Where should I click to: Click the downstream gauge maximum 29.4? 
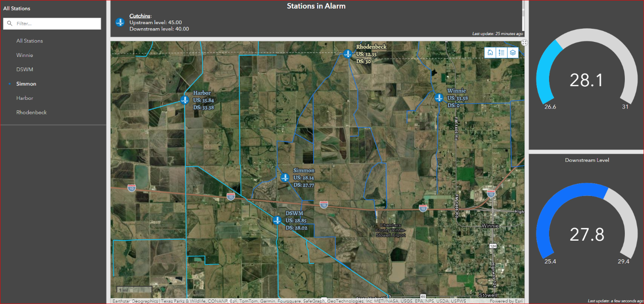pos(624,262)
